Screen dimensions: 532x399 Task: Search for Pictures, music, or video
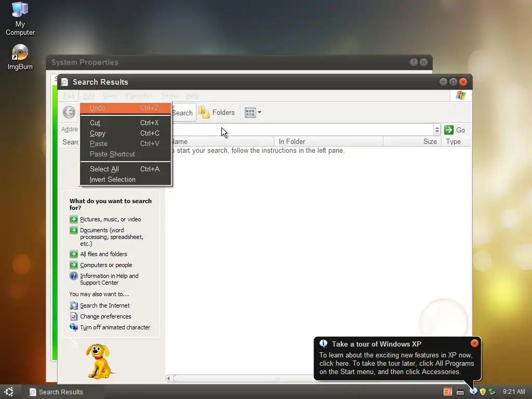point(110,220)
